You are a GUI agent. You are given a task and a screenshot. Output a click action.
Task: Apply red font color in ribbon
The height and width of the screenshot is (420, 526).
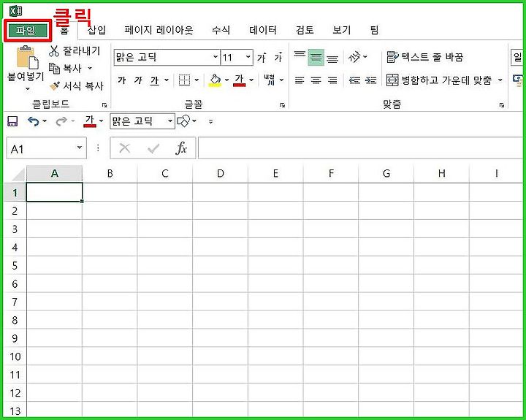239,80
